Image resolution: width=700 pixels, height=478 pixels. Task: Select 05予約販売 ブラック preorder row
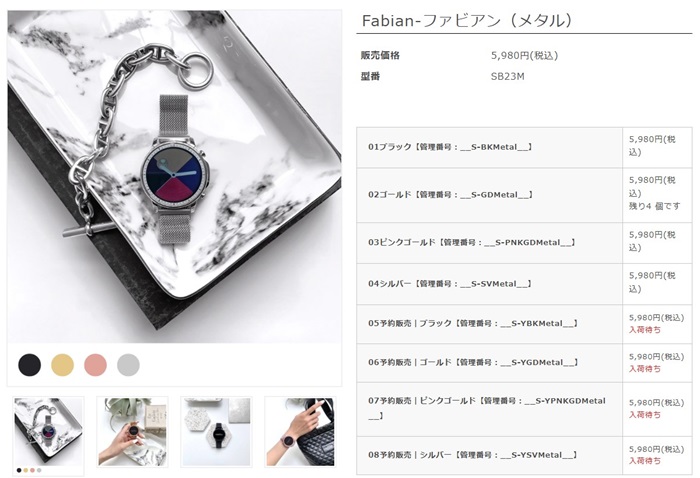tap(524, 324)
